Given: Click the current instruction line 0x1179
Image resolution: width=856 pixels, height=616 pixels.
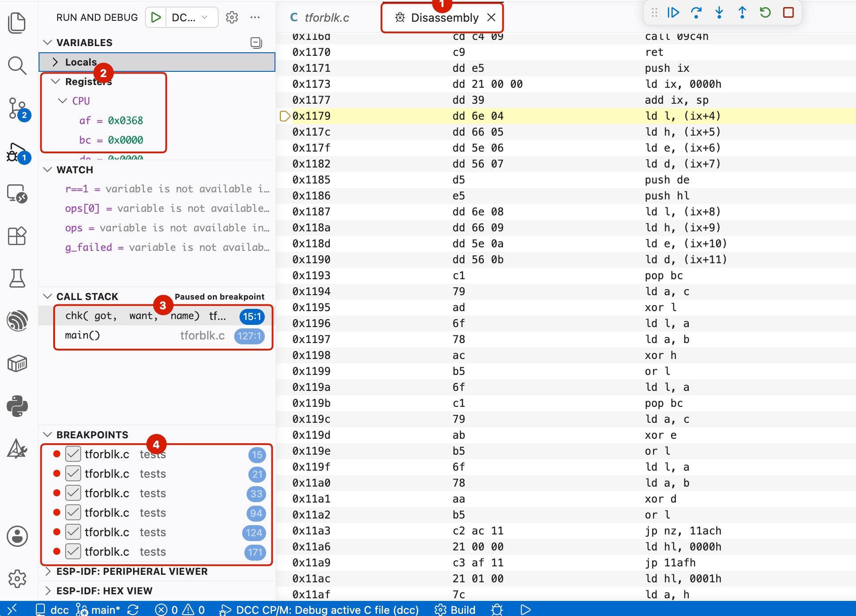Looking at the screenshot, I should click(x=566, y=116).
